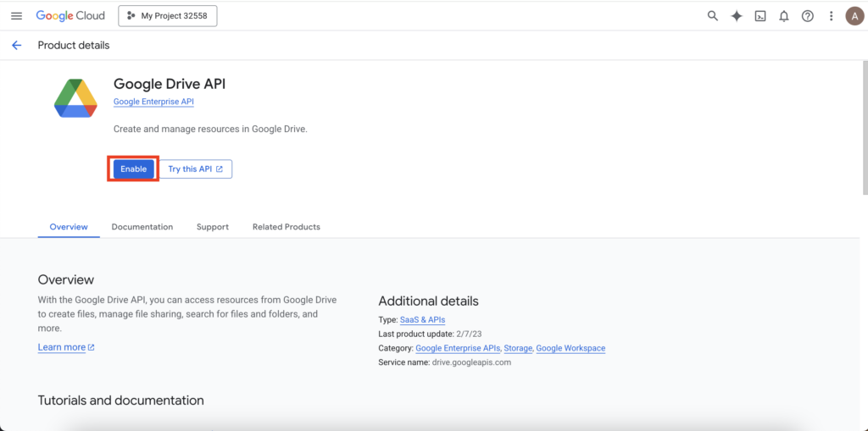Open the Google Enterprise API link under title

point(154,102)
